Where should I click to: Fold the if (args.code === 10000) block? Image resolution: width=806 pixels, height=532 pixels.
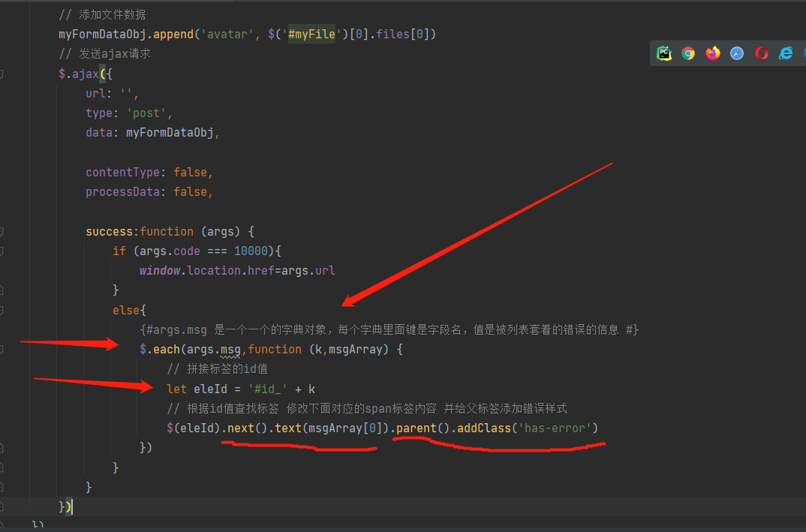[x=2, y=251]
